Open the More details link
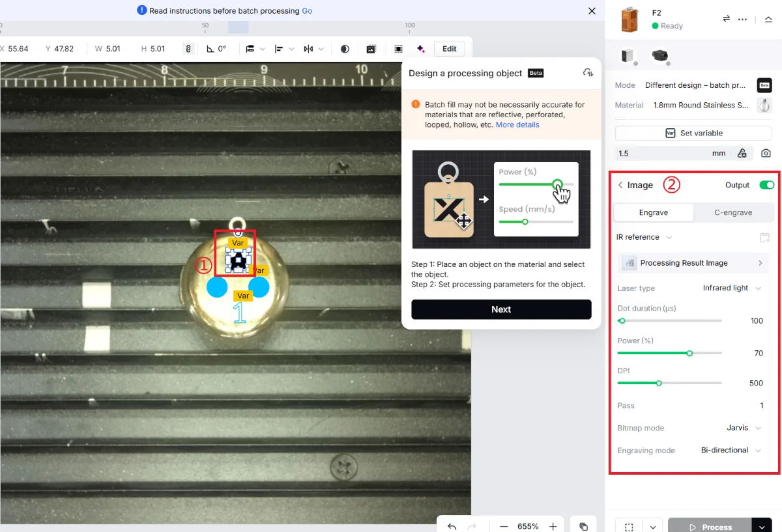Image resolution: width=782 pixels, height=532 pixels. (x=517, y=124)
